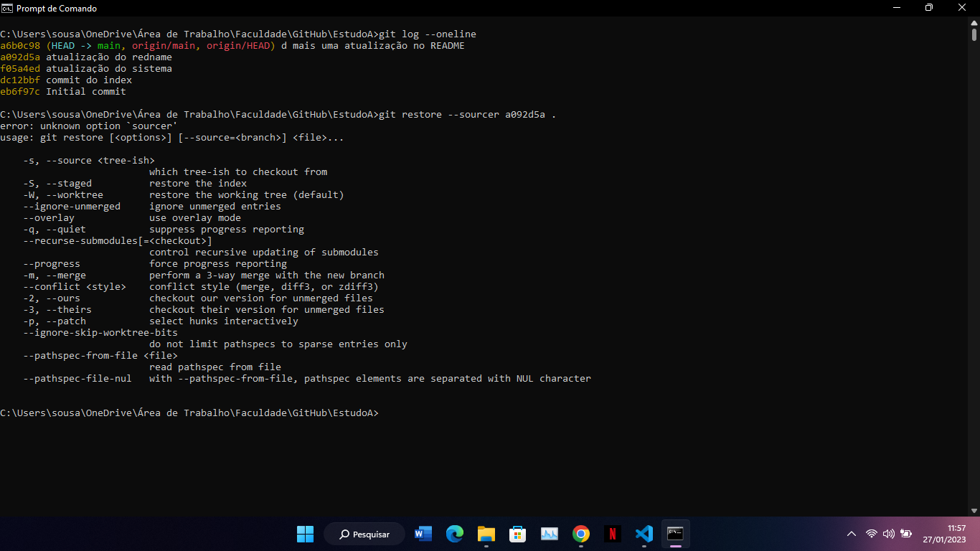
Task: Open the volume control in tray
Action: tap(889, 534)
